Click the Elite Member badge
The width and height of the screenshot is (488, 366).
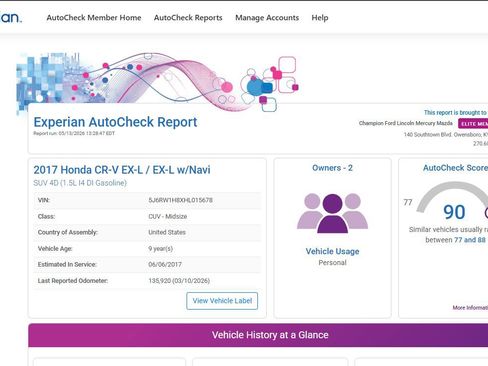pos(473,124)
